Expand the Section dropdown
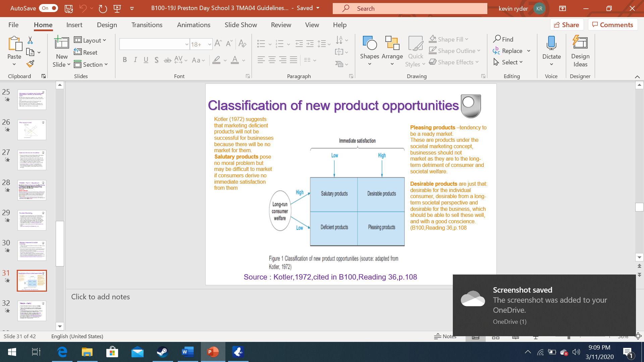Screen dimensions: 644x362 point(91,64)
